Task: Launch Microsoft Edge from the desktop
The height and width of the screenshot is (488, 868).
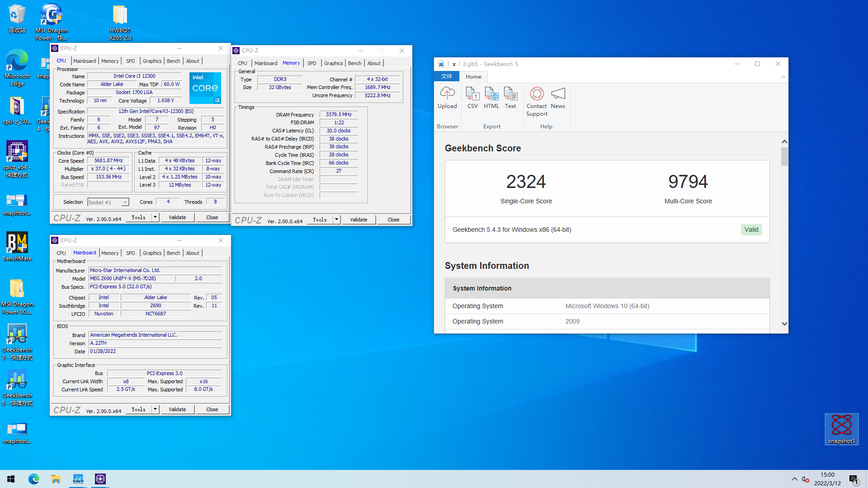Action: click(x=17, y=67)
